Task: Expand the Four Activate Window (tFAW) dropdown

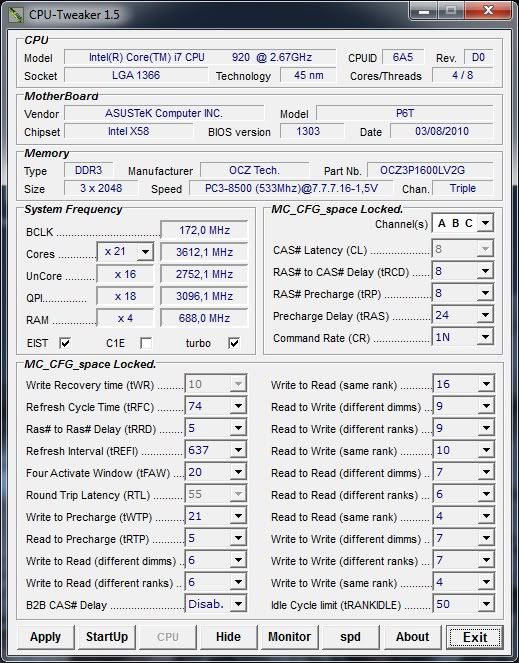Action: [x=238, y=472]
